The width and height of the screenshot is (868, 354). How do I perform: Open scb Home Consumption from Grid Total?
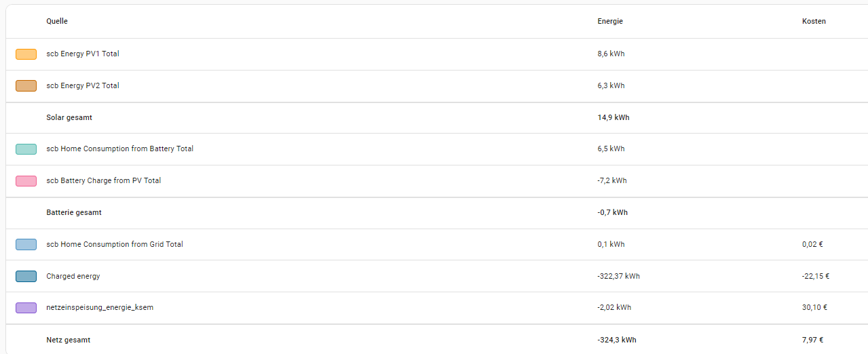click(115, 244)
